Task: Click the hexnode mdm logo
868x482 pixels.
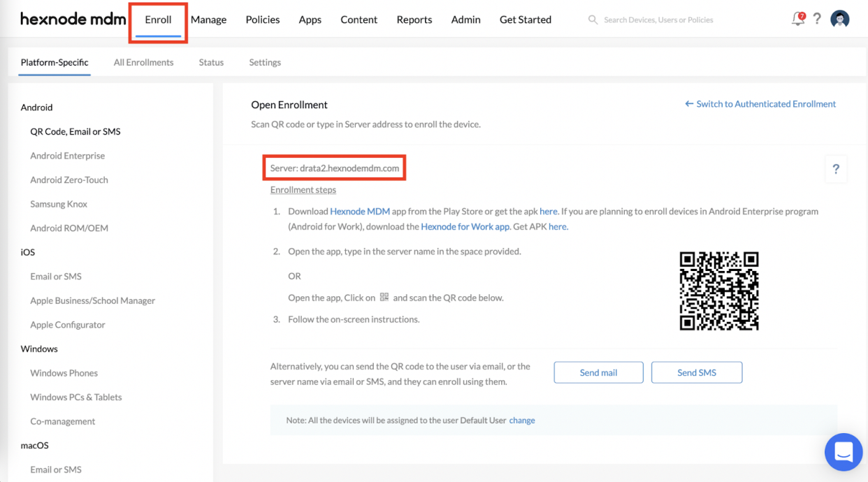Action: point(73,20)
